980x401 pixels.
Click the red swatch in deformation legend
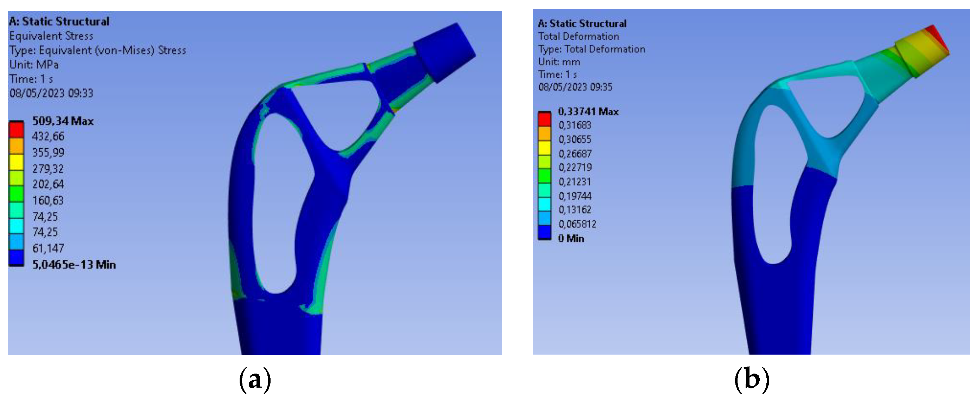pos(544,119)
